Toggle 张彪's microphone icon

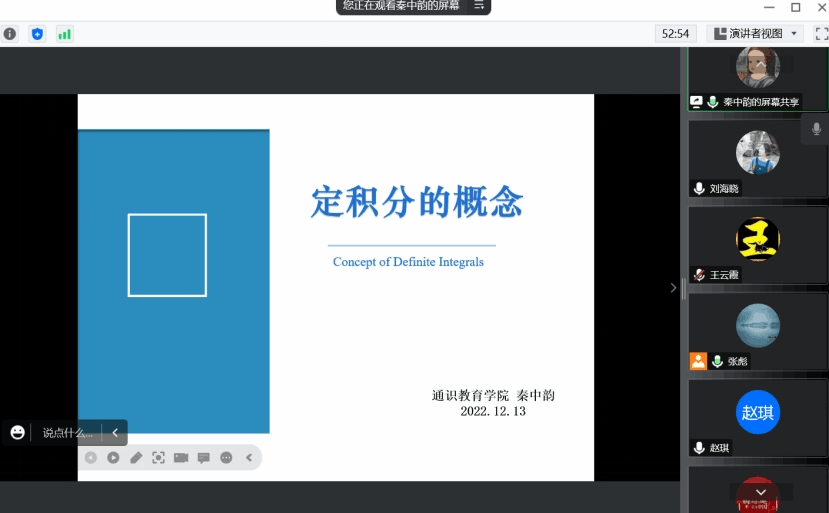click(x=717, y=361)
